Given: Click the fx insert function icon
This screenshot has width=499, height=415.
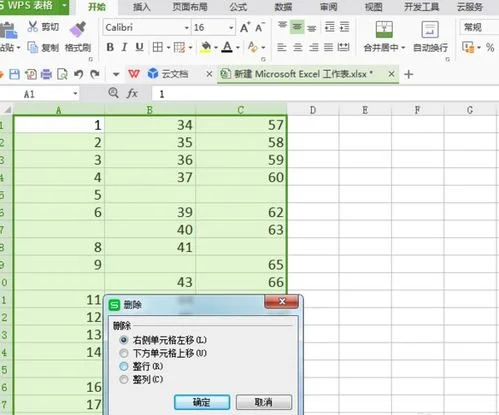Looking at the screenshot, I should [x=132, y=94].
